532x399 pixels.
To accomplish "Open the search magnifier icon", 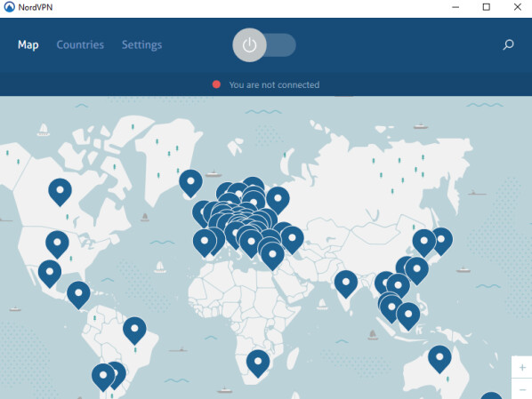I will 508,44.
